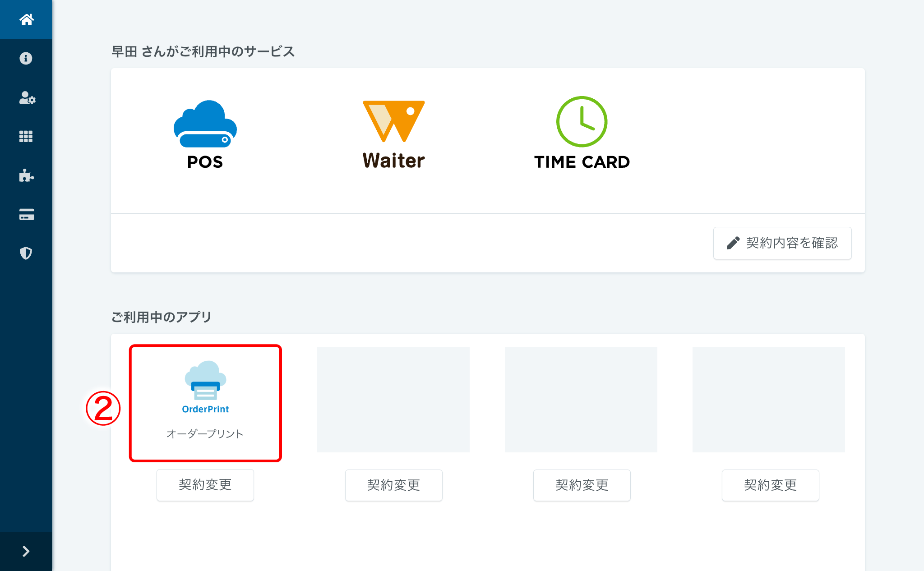This screenshot has height=571, width=924.
Task: Select the second empty app placeholder
Action: pos(393,400)
